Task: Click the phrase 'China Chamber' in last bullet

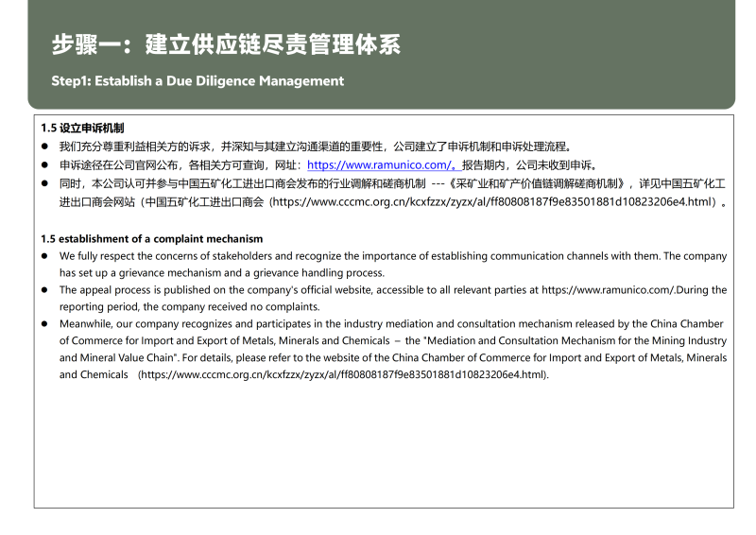Action: click(689, 324)
